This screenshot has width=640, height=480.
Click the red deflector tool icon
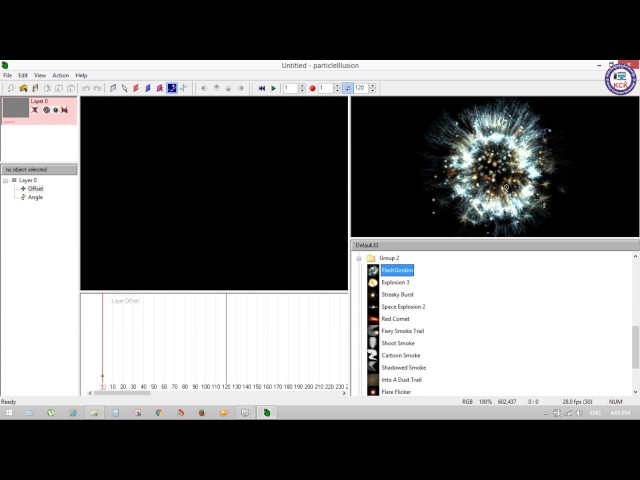pos(136,88)
